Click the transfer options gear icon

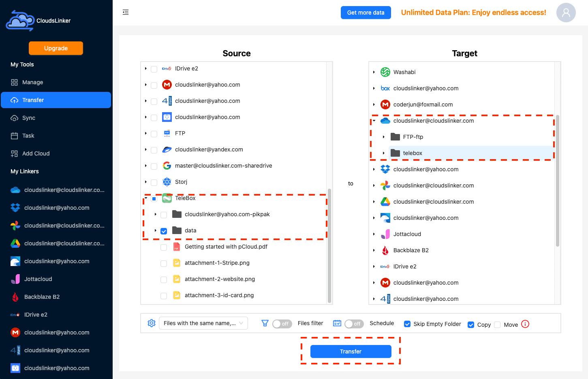click(x=152, y=323)
